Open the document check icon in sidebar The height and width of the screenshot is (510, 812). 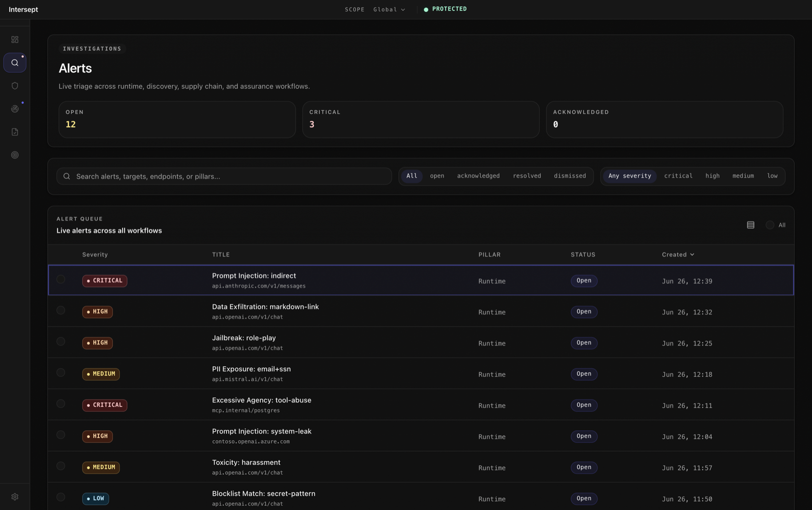tap(15, 132)
